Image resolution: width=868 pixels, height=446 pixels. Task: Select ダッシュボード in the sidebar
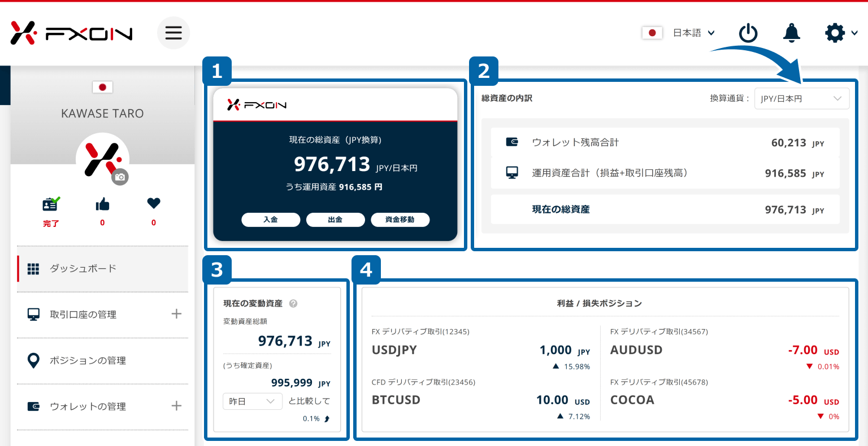point(103,269)
